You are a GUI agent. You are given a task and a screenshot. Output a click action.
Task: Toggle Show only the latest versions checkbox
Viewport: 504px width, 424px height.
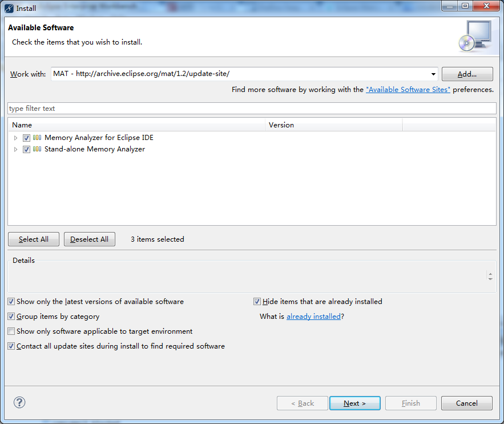click(x=11, y=302)
